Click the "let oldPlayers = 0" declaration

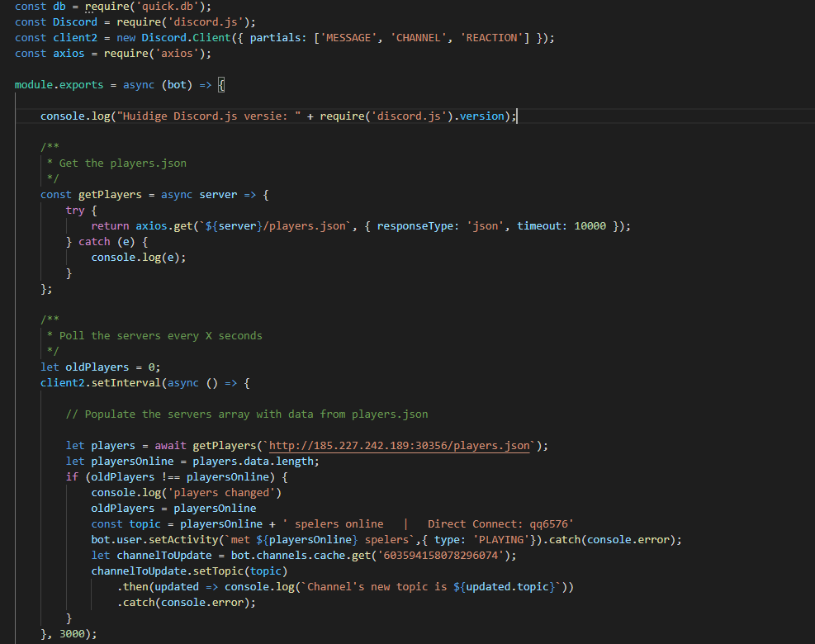99,367
